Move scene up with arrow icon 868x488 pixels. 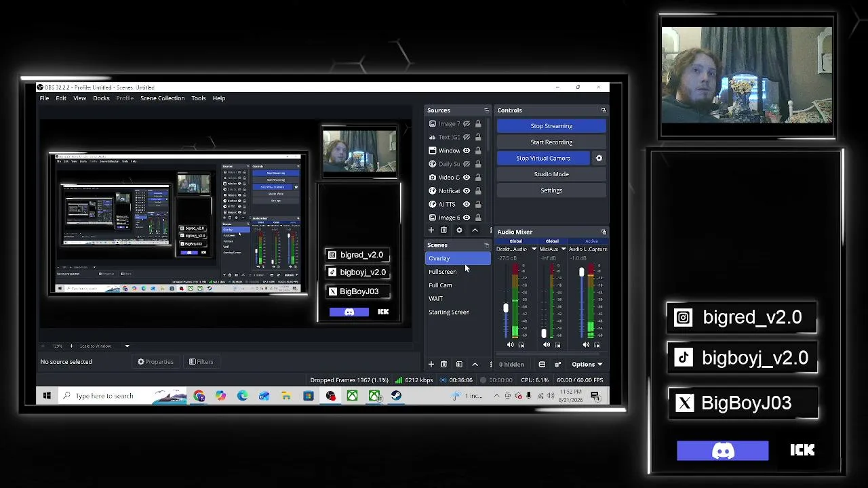click(x=475, y=365)
